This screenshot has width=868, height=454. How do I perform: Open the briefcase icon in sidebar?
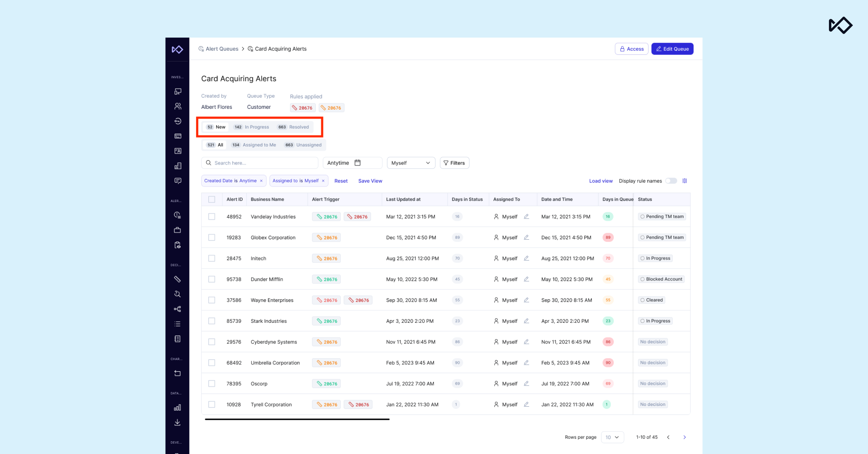177,230
